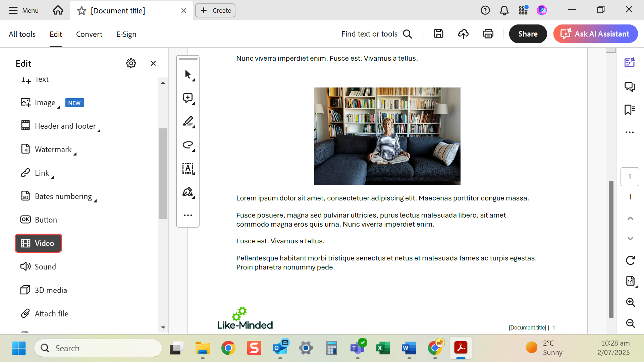Zoom out of the document

pos(631,323)
